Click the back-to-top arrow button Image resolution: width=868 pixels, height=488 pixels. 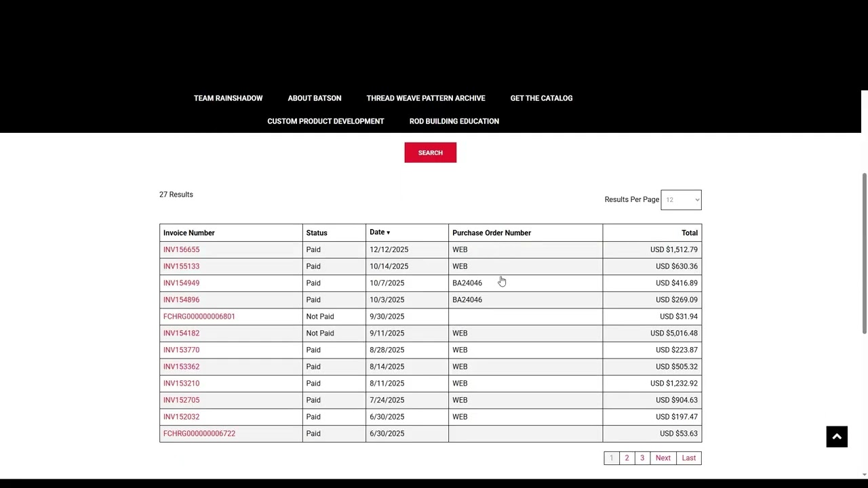tap(837, 437)
